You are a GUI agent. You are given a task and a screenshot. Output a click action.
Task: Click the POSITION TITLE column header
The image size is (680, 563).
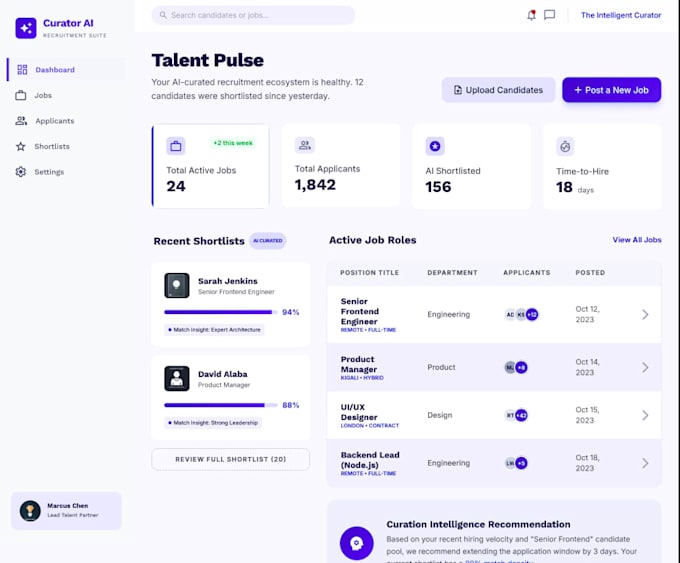click(x=369, y=272)
